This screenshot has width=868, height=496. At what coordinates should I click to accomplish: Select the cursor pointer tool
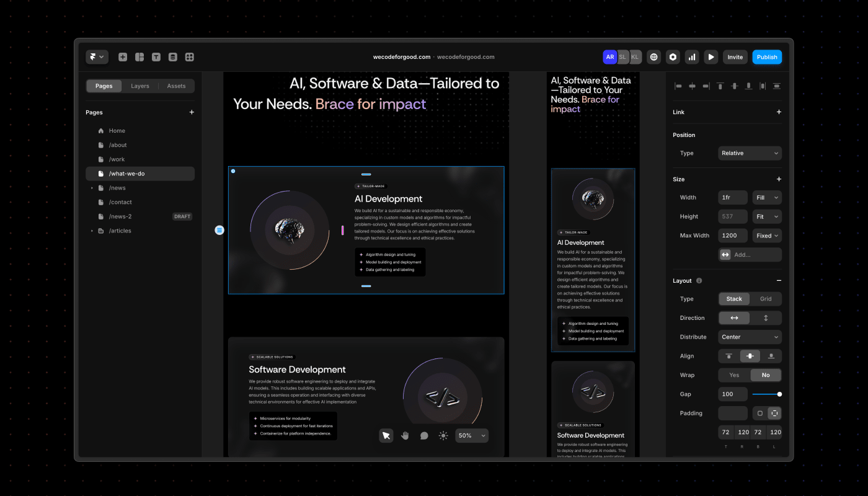click(386, 435)
